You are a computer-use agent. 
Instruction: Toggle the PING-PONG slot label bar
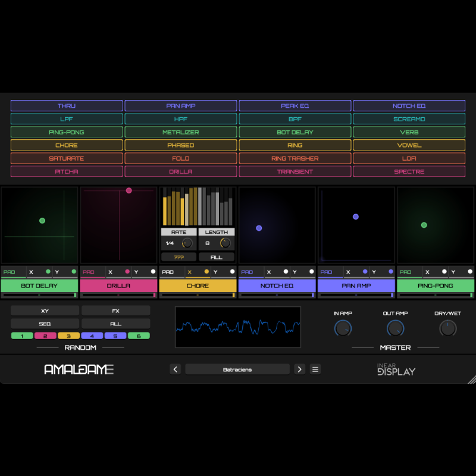[436, 286]
